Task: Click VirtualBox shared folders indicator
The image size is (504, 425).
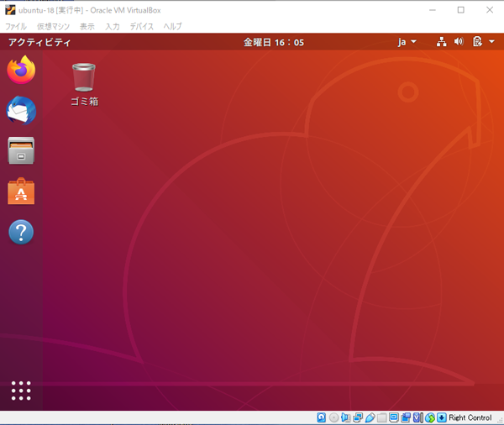Action: [x=382, y=417]
